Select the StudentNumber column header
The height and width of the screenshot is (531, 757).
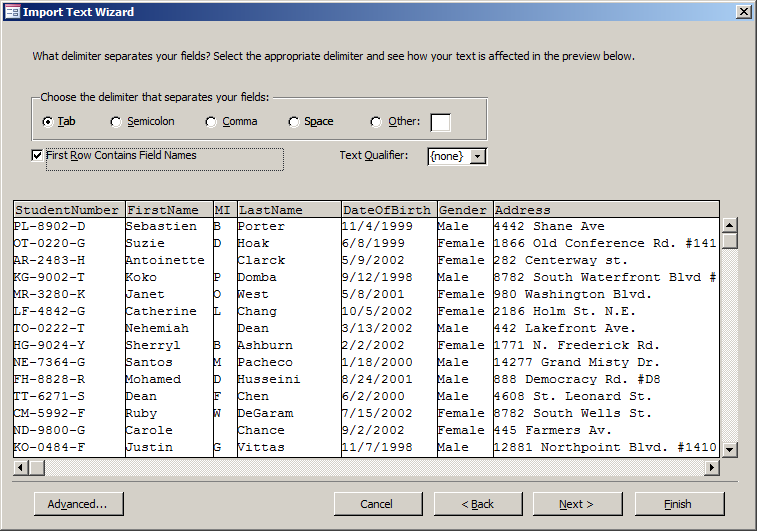69,210
